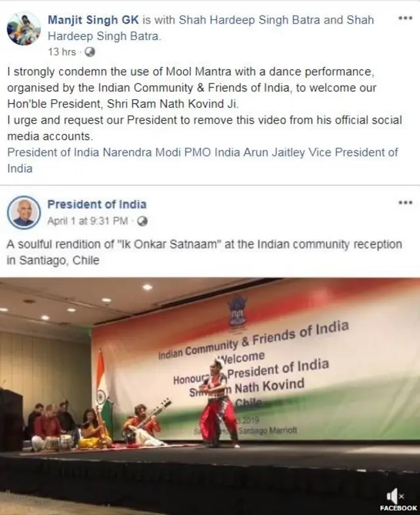The width and height of the screenshot is (420, 515).
Task: Open first Shah Hardeep Singh Batra tagged link
Action: click(x=249, y=20)
